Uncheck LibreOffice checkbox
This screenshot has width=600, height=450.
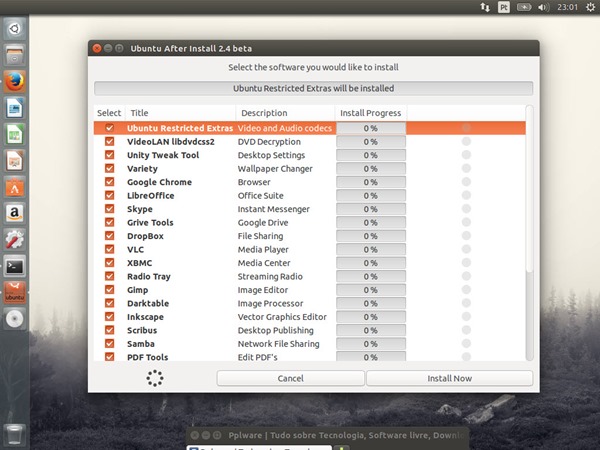[109, 195]
